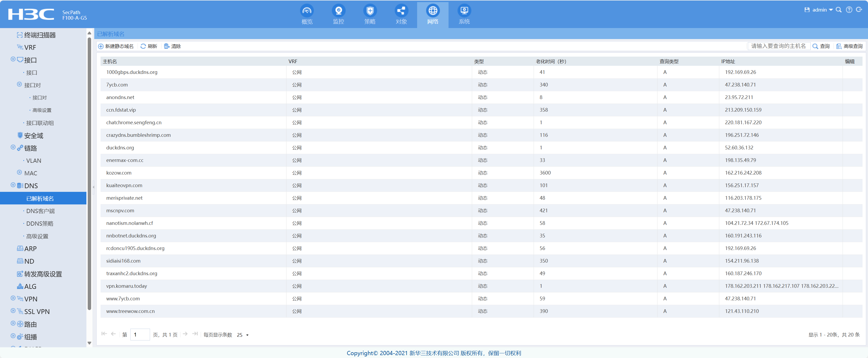Open the 系统 system icon
Screen dimensions: 868x358
[x=464, y=11]
